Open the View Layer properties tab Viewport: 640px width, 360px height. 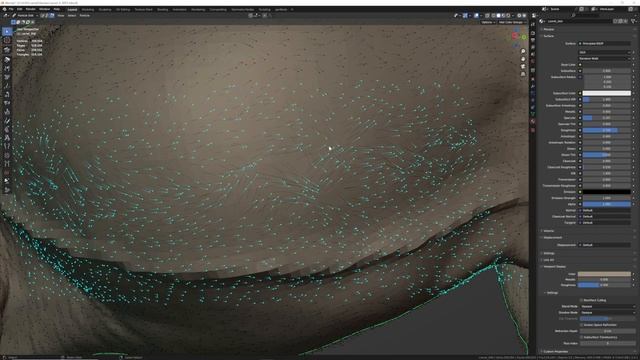[533, 47]
